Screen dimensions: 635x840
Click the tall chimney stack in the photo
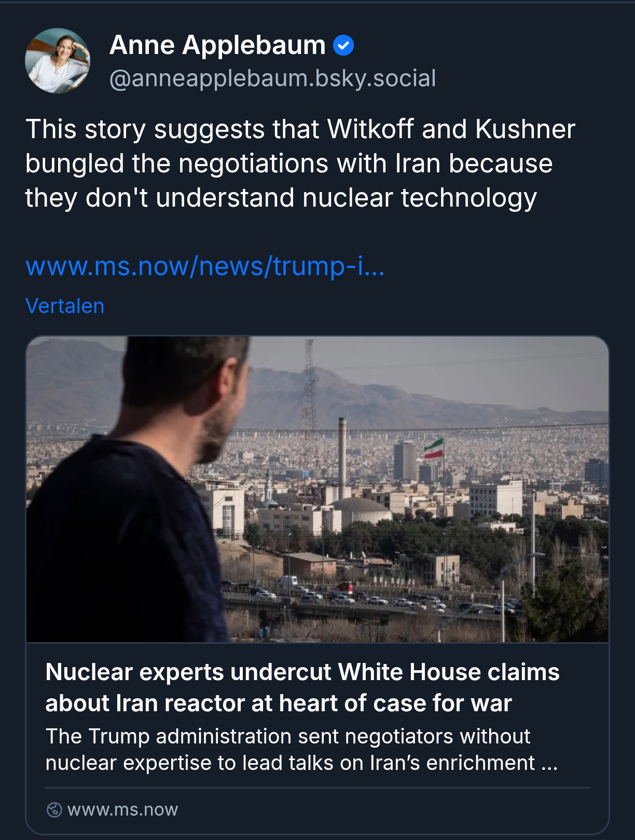click(342, 457)
